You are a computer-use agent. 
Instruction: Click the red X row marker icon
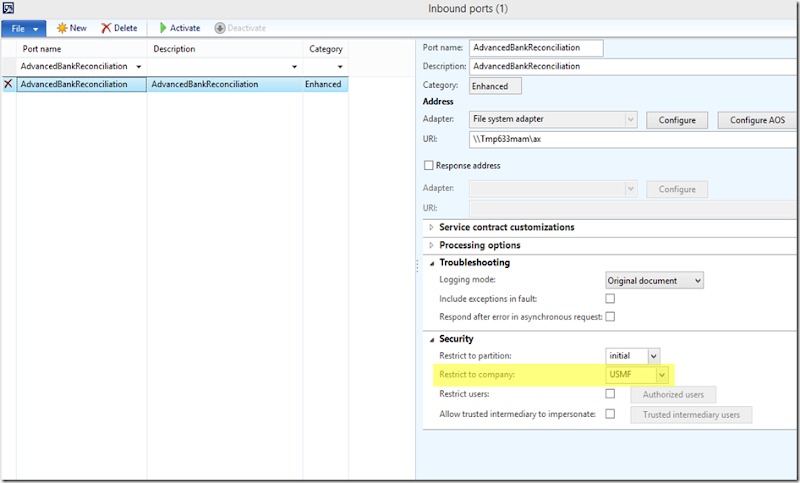(x=9, y=85)
